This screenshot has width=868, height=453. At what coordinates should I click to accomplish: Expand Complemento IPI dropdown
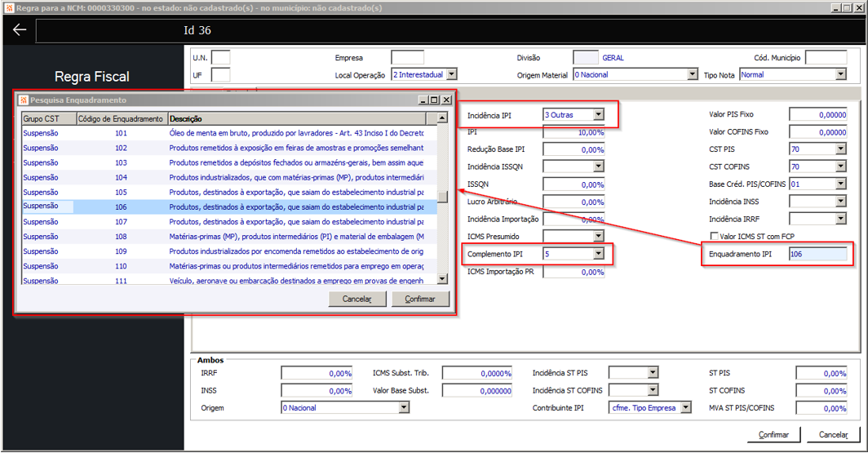(599, 254)
